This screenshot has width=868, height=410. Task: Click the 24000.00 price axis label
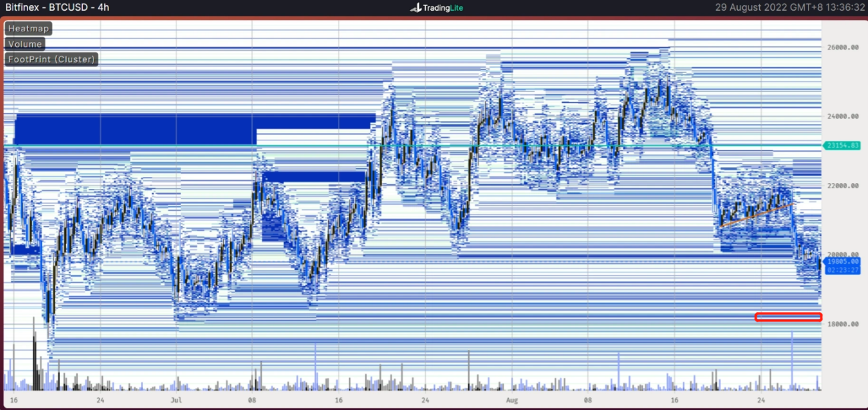[x=842, y=116]
